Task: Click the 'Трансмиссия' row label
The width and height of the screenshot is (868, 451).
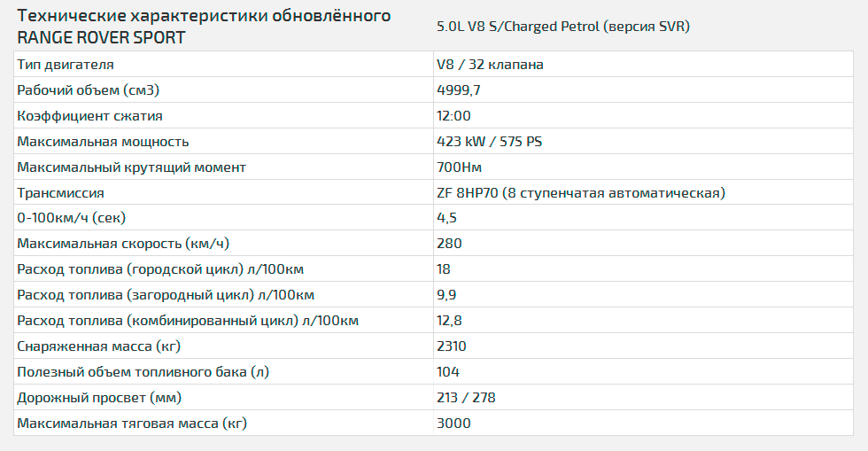Action: point(60,193)
